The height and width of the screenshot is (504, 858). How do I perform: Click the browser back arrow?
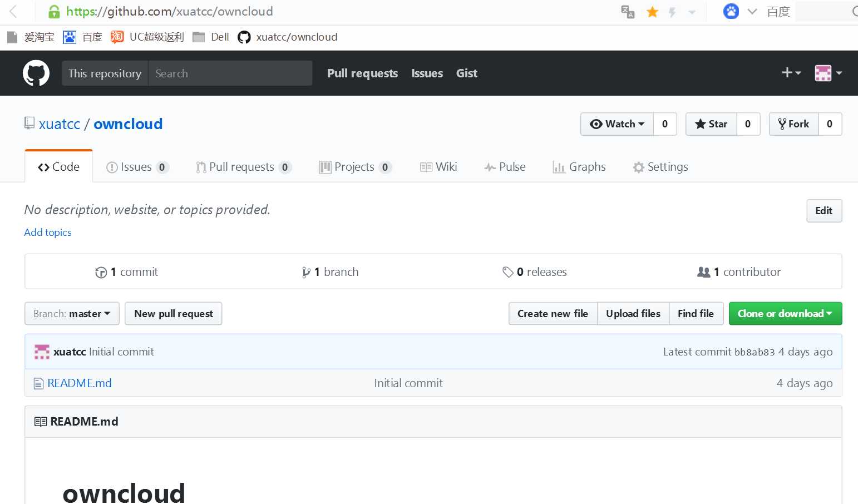coord(13,12)
